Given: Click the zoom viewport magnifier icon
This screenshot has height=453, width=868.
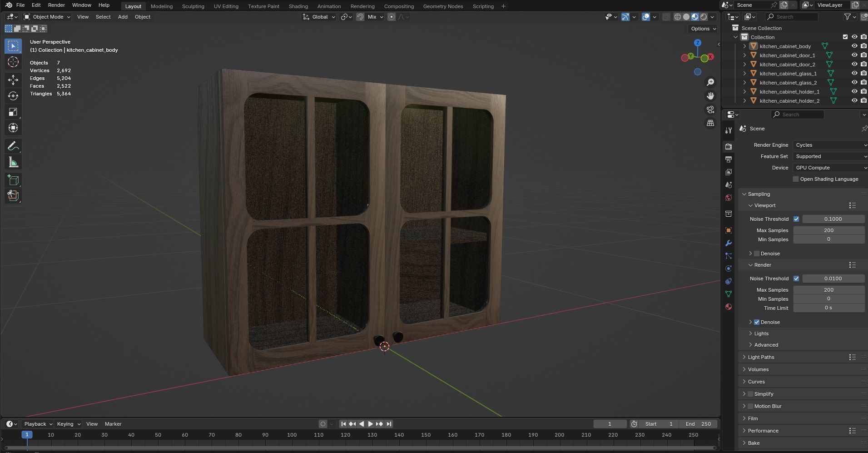Looking at the screenshot, I should tap(710, 82).
